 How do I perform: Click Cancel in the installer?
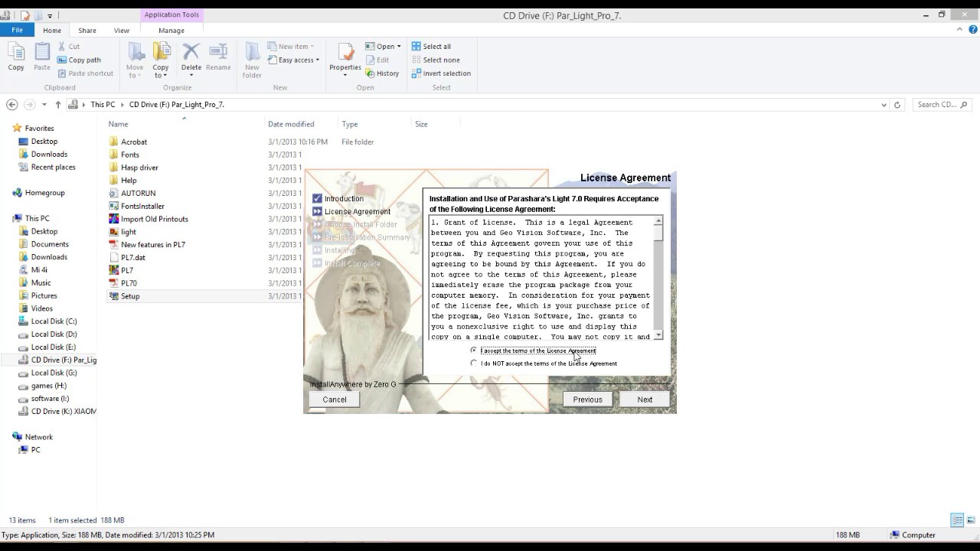[x=335, y=399]
